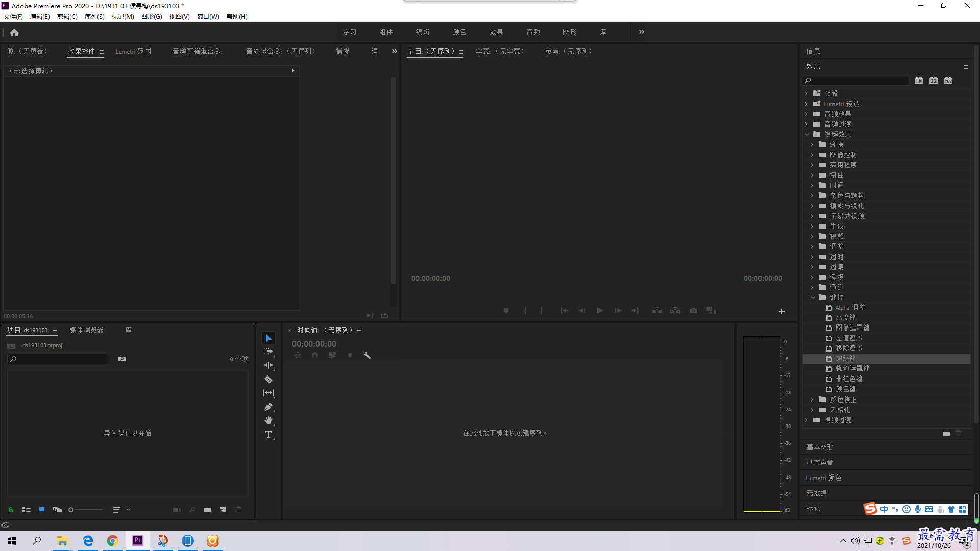Toggle timeline Snap magnet icon
Screen dimensions: 980x551
point(315,355)
